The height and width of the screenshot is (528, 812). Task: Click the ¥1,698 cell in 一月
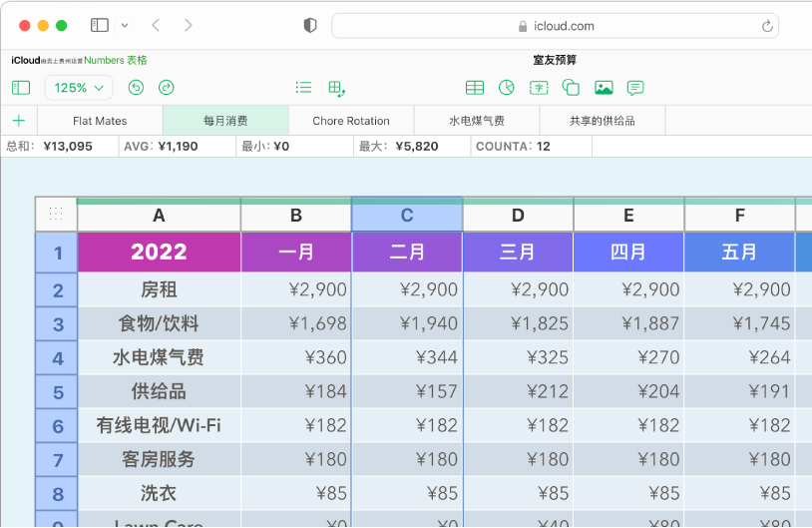click(x=296, y=323)
